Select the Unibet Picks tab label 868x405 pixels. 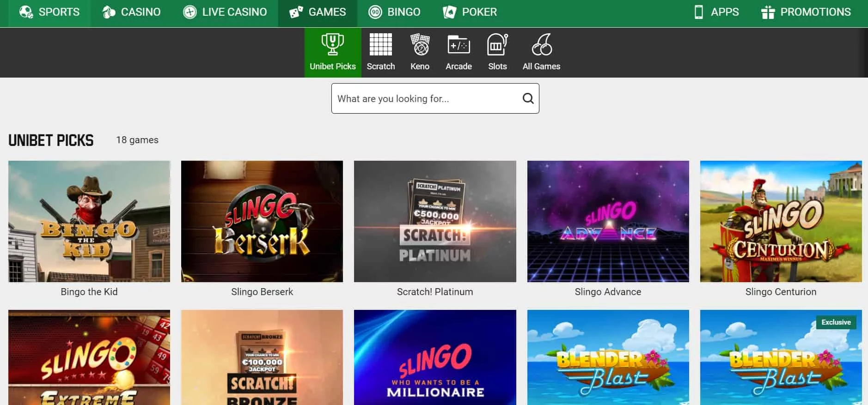[x=333, y=66]
